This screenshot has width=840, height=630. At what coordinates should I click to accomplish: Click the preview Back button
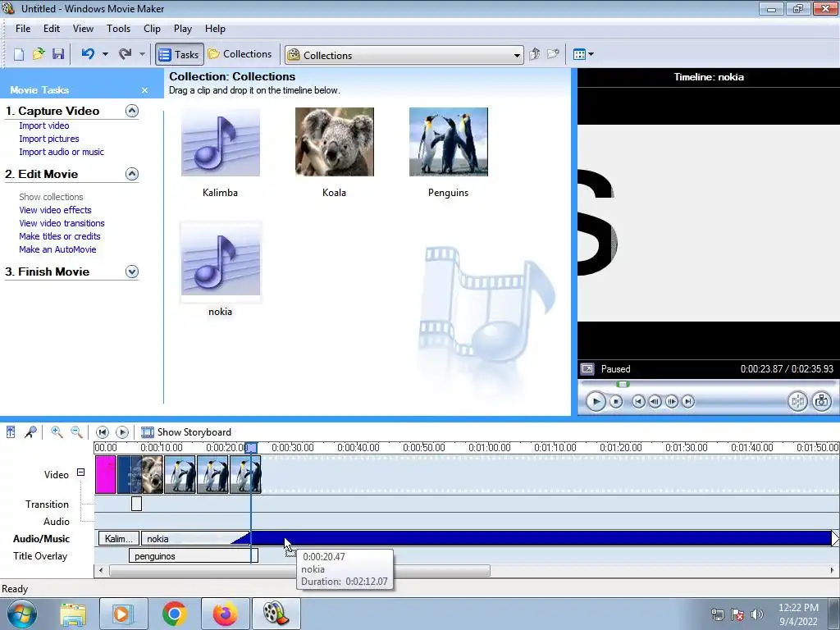tap(638, 401)
